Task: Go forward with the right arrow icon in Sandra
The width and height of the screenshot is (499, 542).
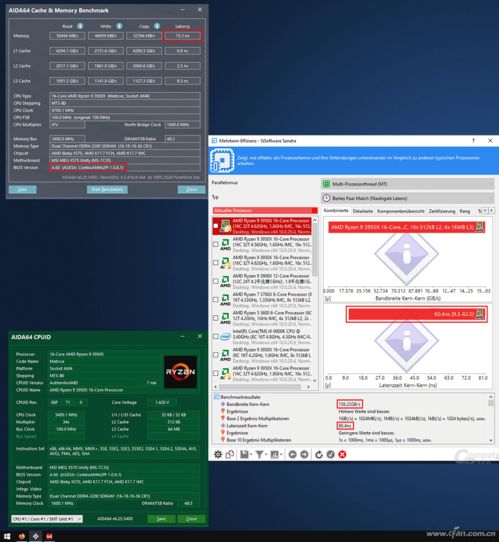Action: [x=304, y=454]
